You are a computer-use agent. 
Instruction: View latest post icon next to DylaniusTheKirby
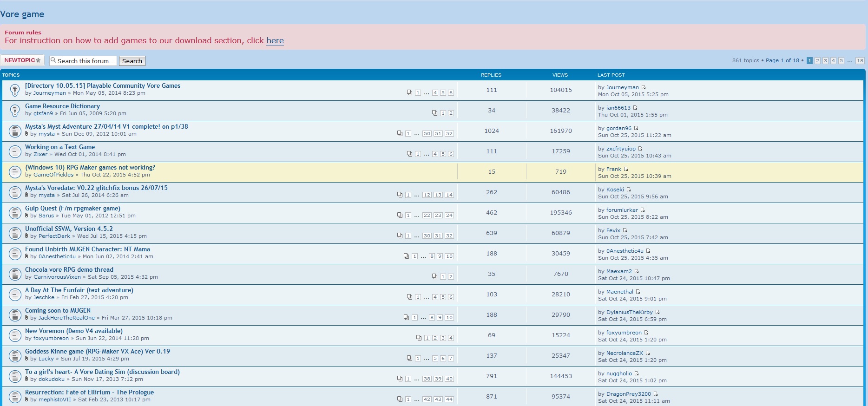pyautogui.click(x=658, y=312)
